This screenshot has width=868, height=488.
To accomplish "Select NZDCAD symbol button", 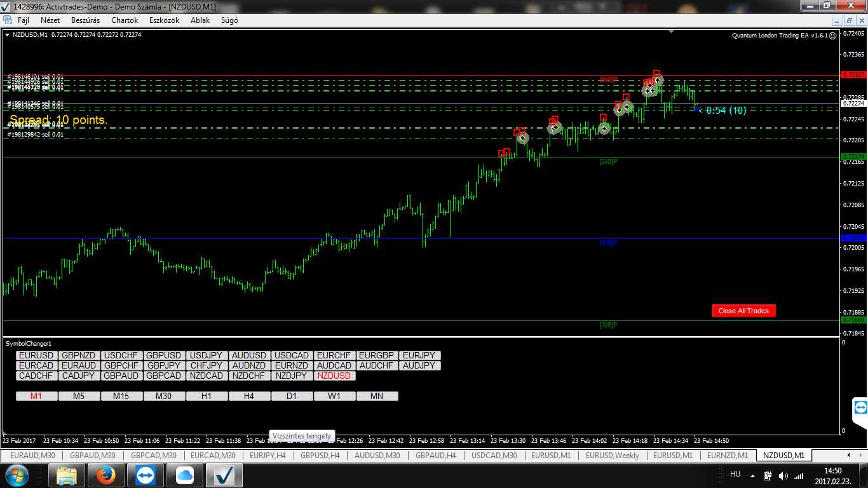I will (207, 376).
